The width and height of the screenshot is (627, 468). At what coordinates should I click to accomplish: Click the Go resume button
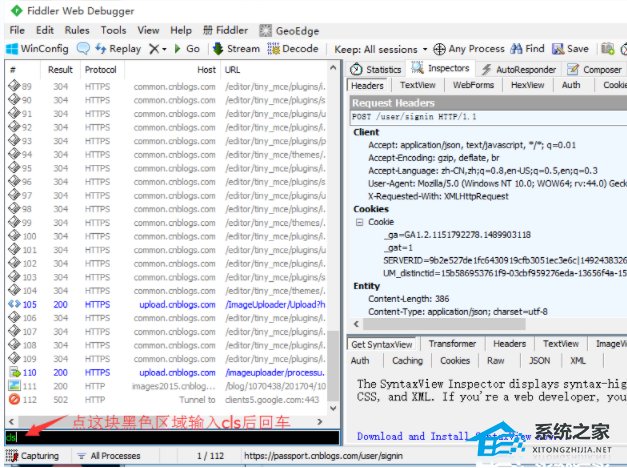coord(187,49)
